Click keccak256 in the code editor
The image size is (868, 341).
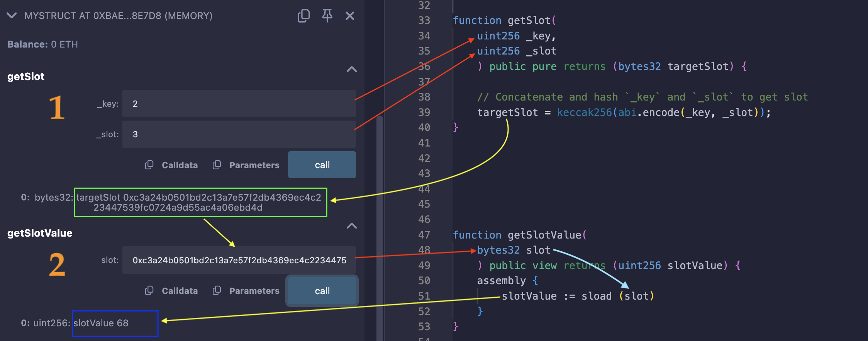[584, 113]
